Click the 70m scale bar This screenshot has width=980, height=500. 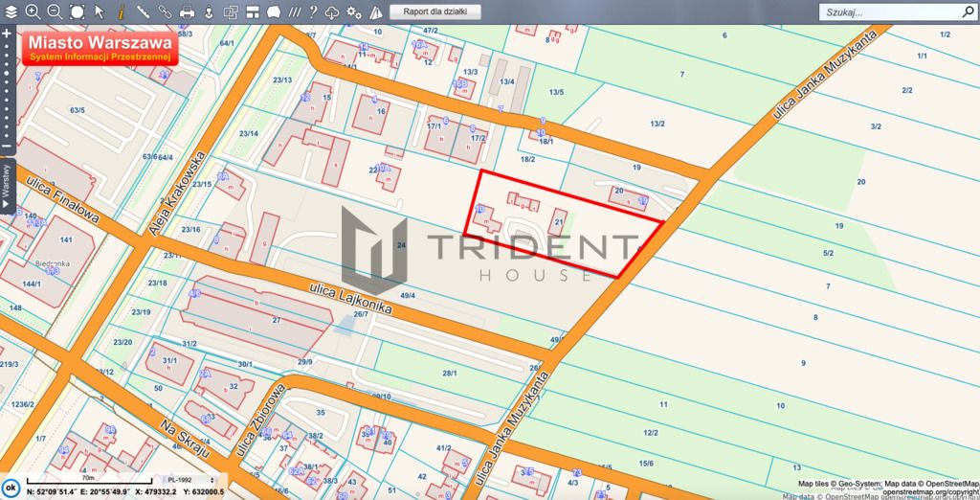tap(88, 479)
